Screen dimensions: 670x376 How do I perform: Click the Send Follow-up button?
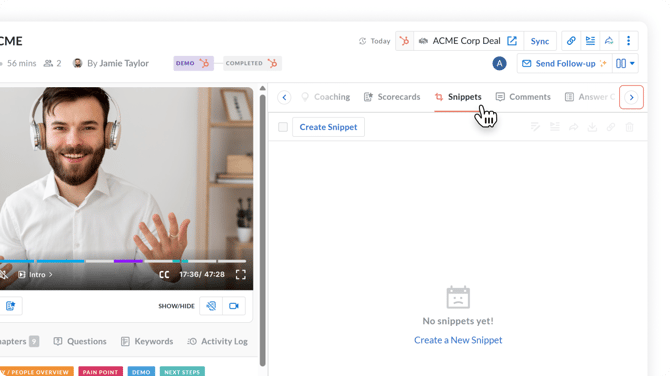tap(564, 63)
